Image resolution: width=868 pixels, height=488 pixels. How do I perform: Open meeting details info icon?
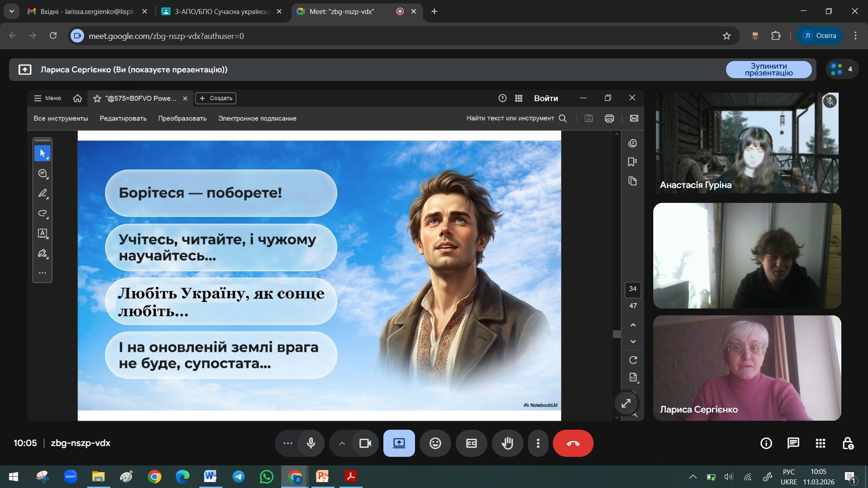[x=766, y=443]
